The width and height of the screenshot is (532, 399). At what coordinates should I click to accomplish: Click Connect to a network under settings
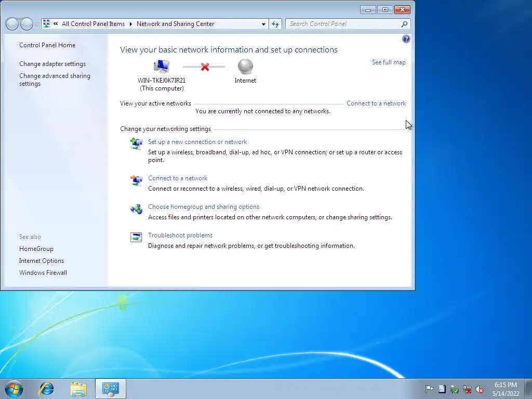coord(178,178)
